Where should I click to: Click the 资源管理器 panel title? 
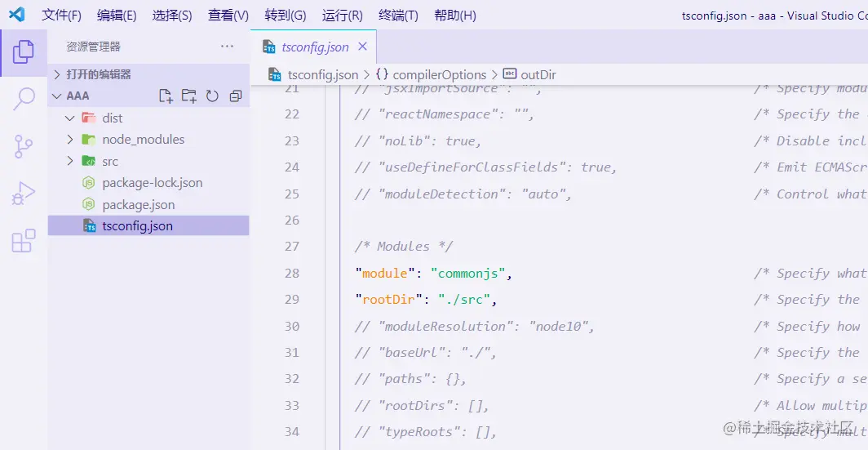click(93, 47)
